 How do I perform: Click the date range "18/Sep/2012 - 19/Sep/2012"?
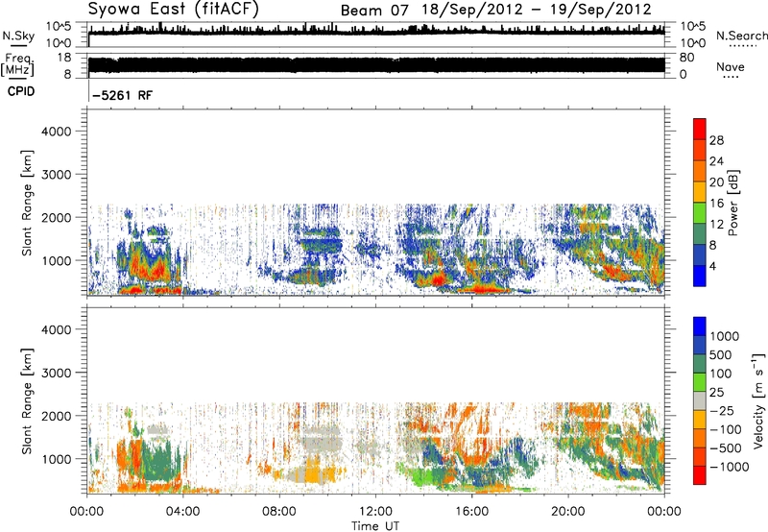point(537,10)
